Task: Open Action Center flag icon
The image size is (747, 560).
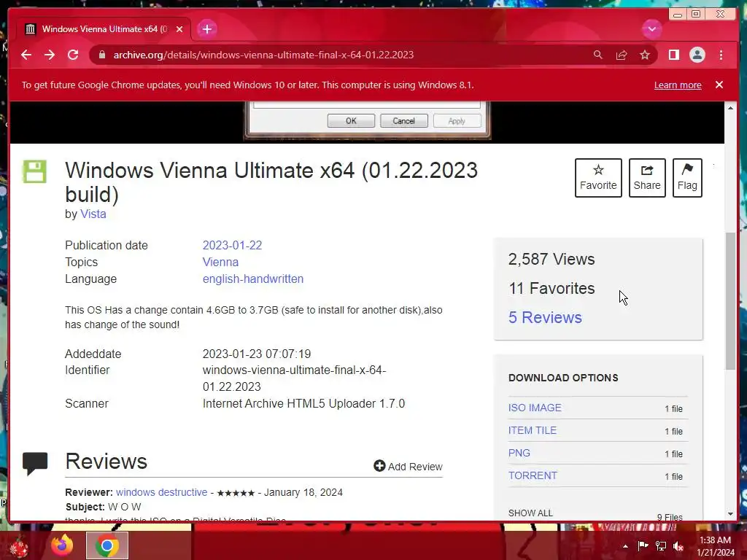Action: pos(643,545)
